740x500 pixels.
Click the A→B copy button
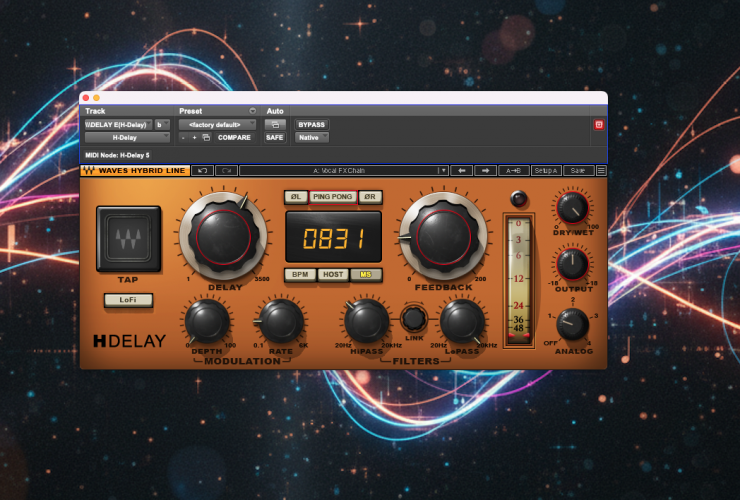[513, 170]
